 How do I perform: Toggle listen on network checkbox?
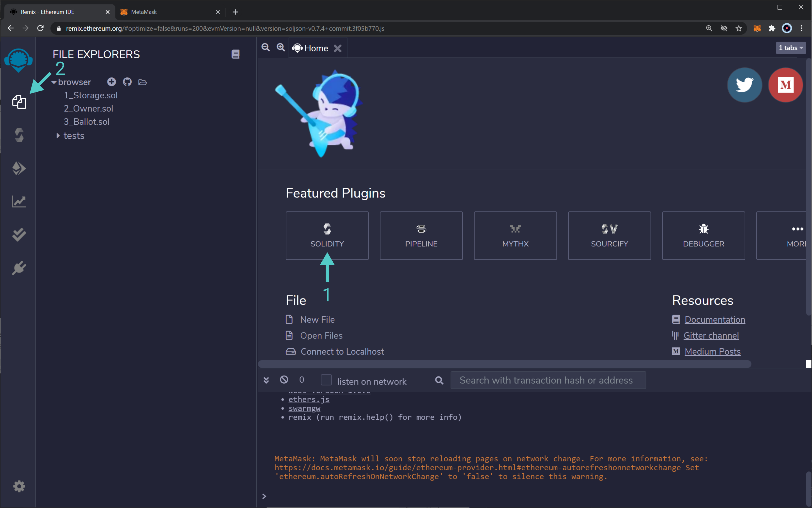click(326, 381)
